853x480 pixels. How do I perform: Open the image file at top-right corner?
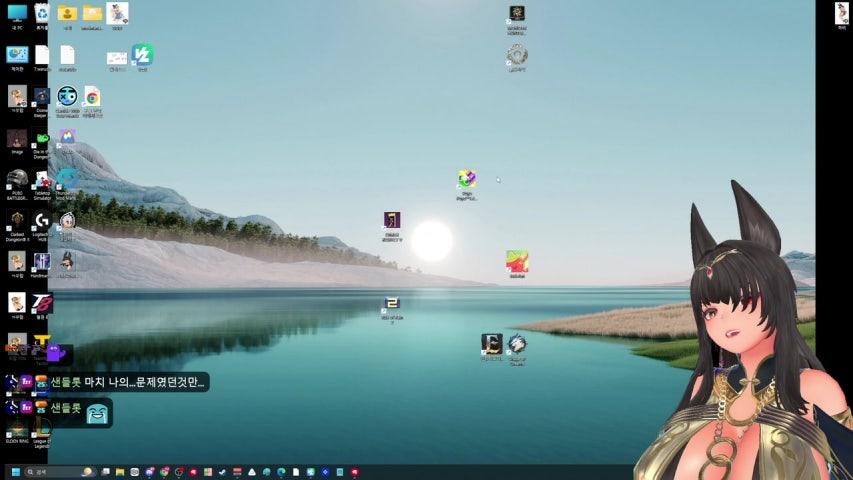[x=842, y=15]
